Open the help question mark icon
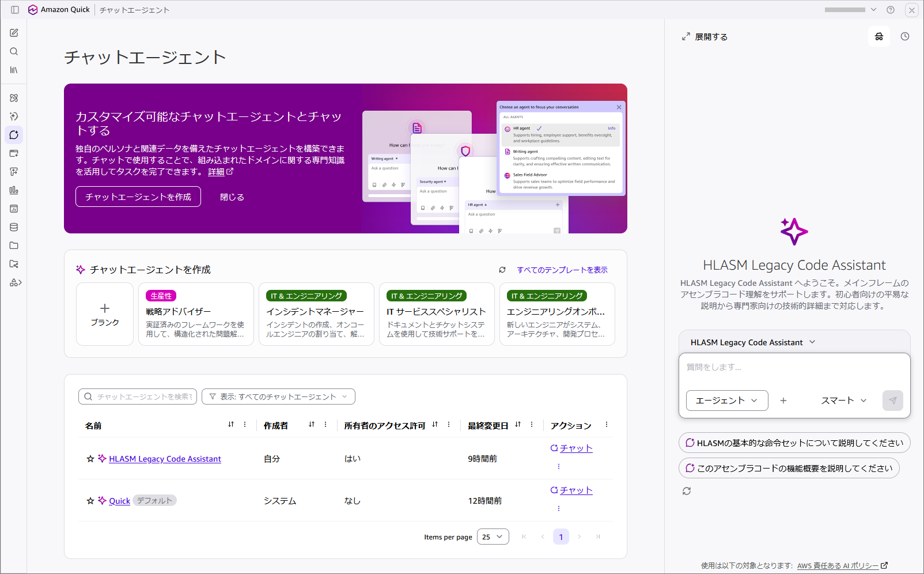Viewport: 924px width, 574px height. pyautogui.click(x=891, y=10)
